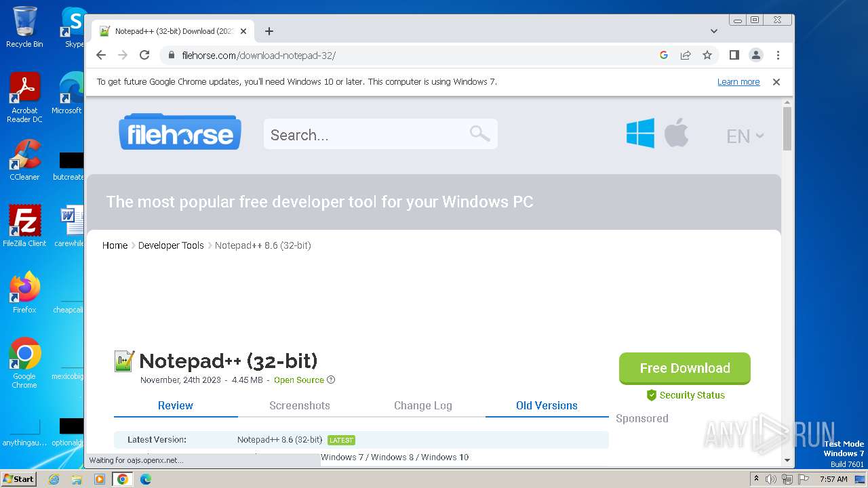This screenshot has width=868, height=488.
Task: Open the Chrome profile avatar
Action: [x=756, y=55]
